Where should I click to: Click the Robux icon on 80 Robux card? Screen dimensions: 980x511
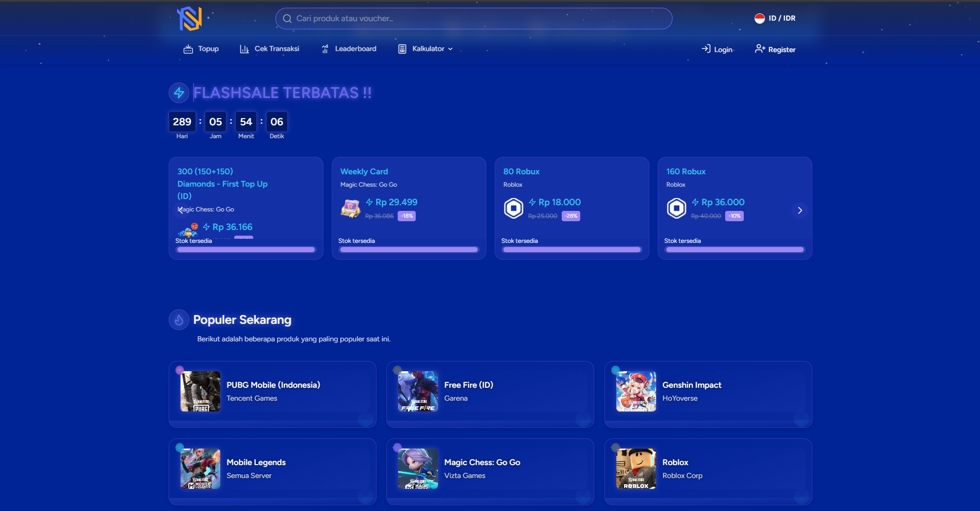coord(513,208)
